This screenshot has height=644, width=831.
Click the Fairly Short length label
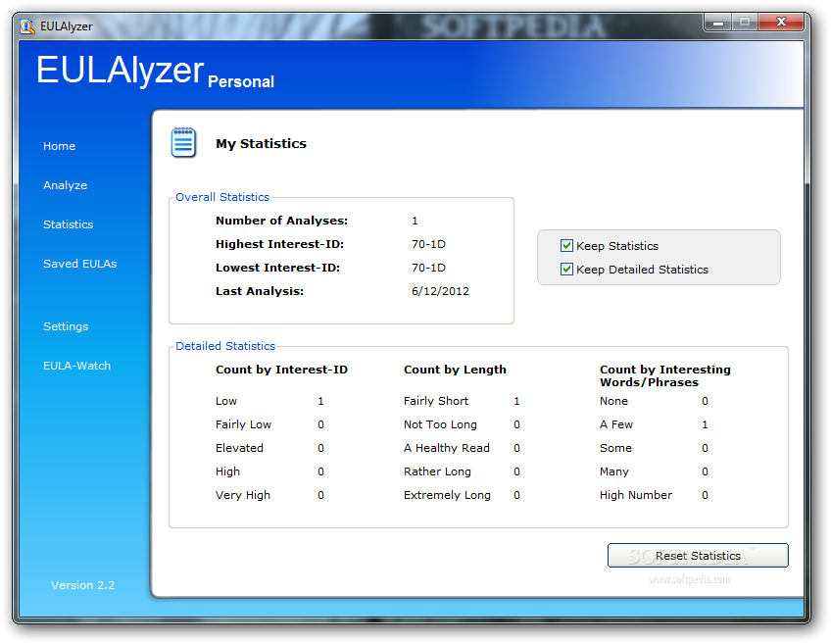click(436, 401)
